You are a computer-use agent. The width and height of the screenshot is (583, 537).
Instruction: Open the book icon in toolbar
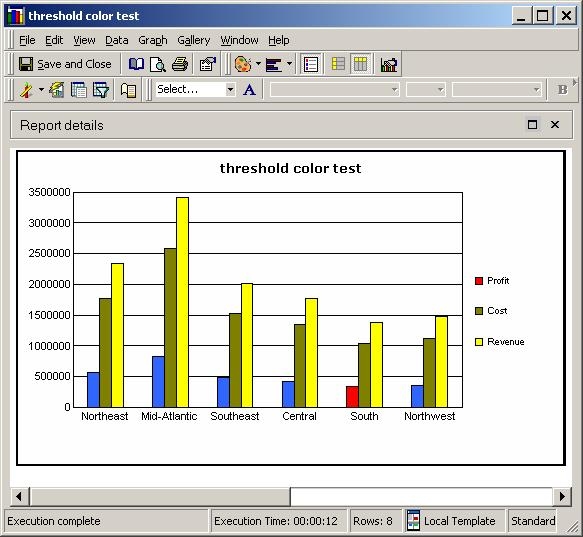click(x=136, y=64)
